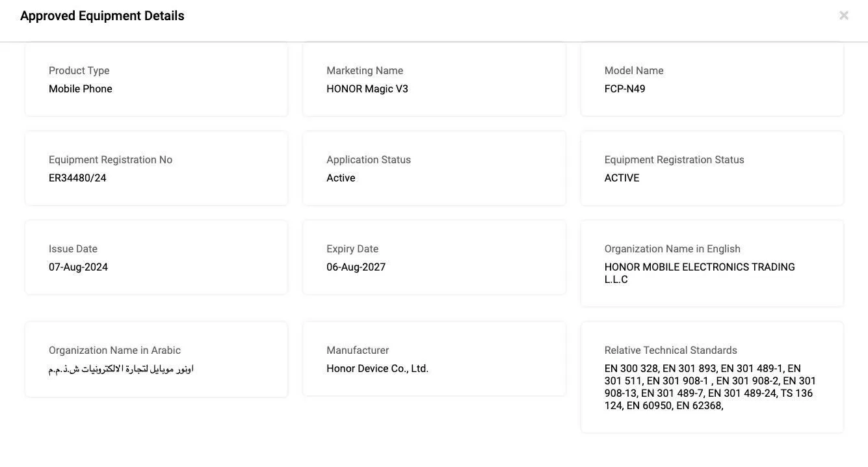Click the issue date 07-Aug-2024
The height and width of the screenshot is (467, 868).
[x=78, y=267]
